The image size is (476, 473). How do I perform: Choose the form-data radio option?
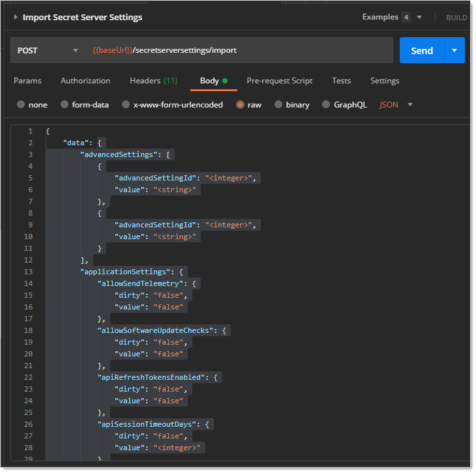[x=65, y=104]
